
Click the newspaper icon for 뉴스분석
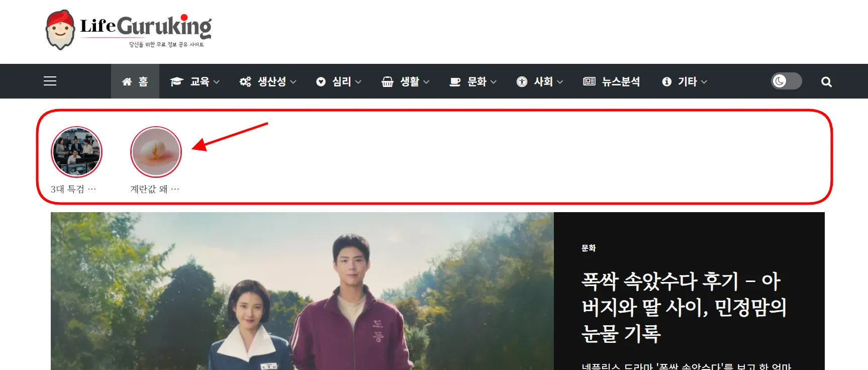[x=589, y=81]
